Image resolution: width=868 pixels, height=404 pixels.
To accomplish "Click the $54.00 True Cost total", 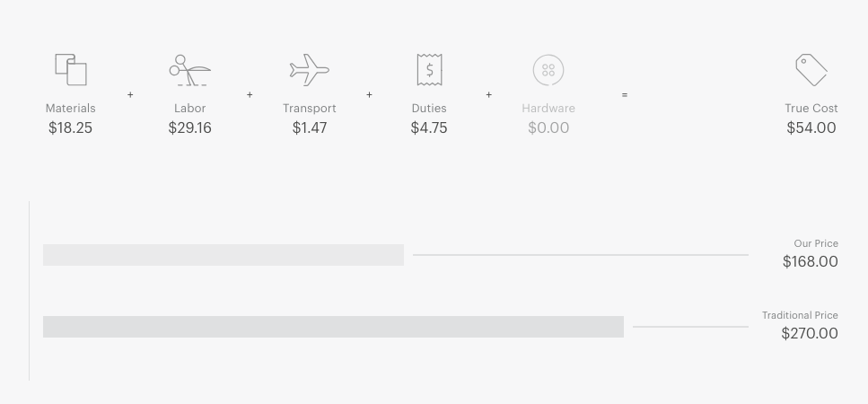I will (811, 127).
